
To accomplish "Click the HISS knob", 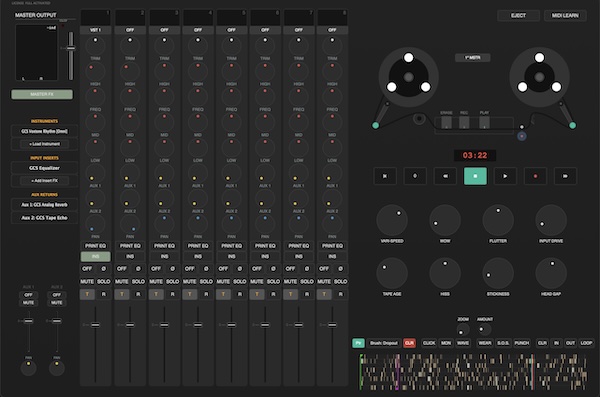I will 445,273.
